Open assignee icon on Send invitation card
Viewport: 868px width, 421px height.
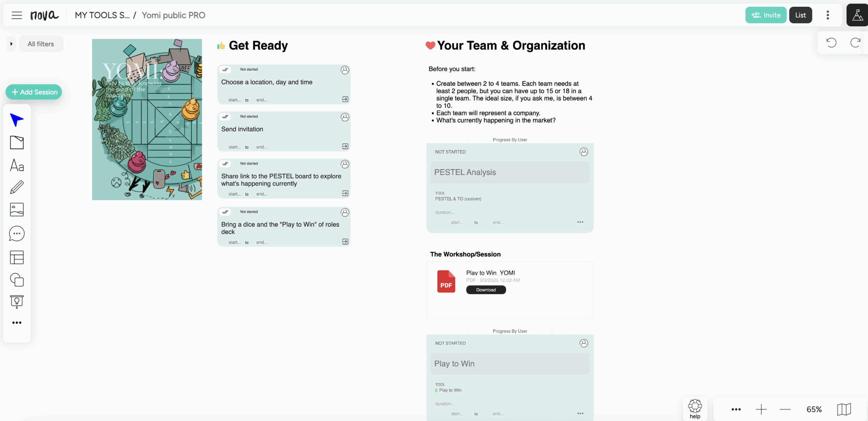[345, 117]
